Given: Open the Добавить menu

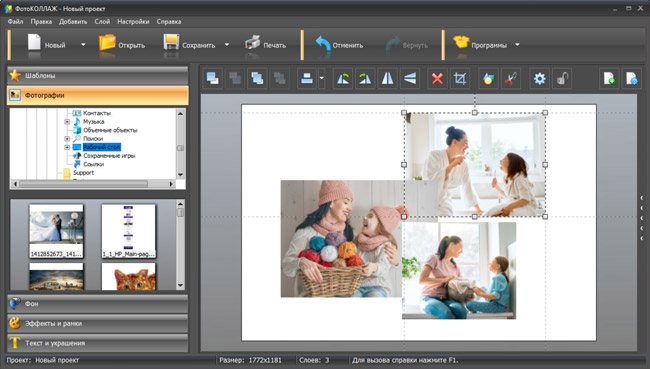Looking at the screenshot, I should tap(73, 22).
